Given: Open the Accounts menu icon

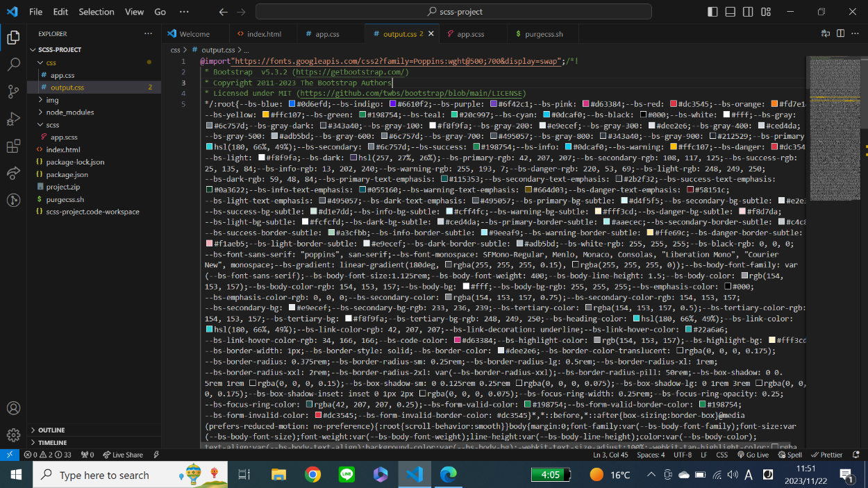Looking at the screenshot, I should pyautogui.click(x=13, y=408).
